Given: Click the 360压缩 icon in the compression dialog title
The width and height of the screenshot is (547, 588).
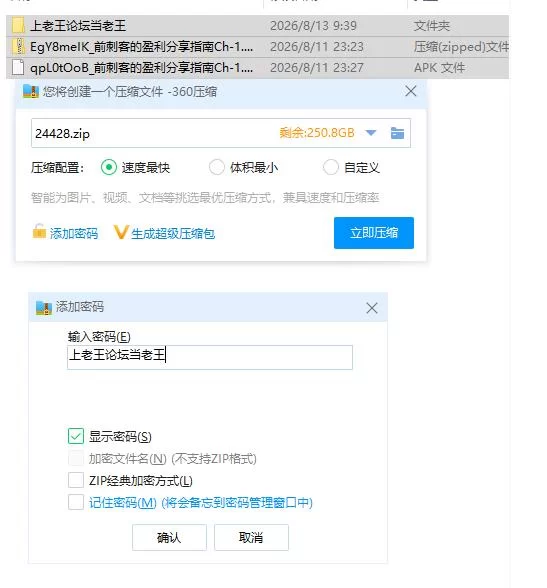Looking at the screenshot, I should (31, 91).
